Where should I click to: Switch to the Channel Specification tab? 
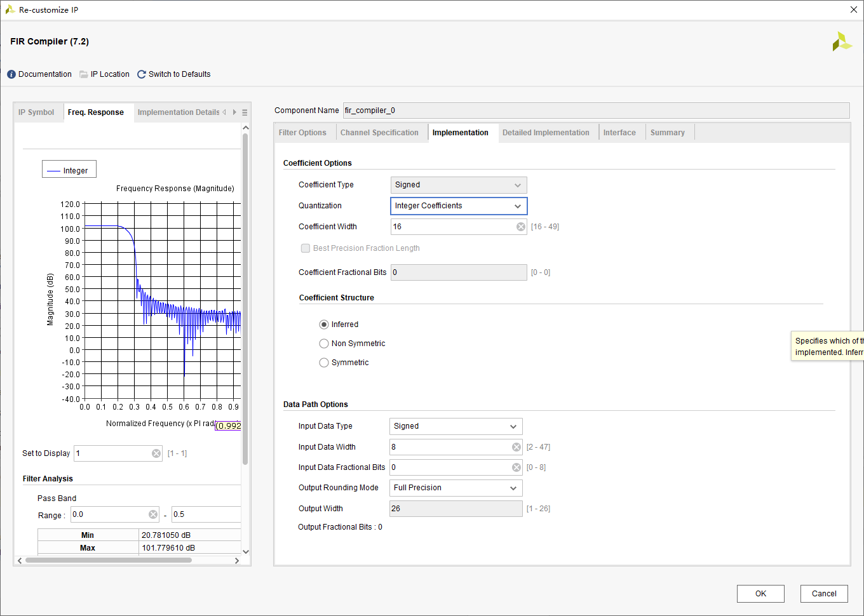point(379,133)
